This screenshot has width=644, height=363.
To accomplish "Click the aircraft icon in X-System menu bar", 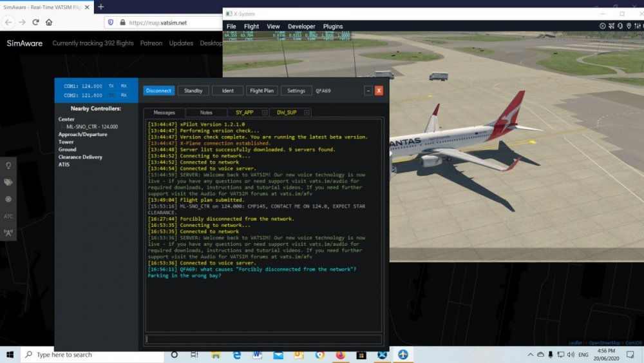I will 611,26.
